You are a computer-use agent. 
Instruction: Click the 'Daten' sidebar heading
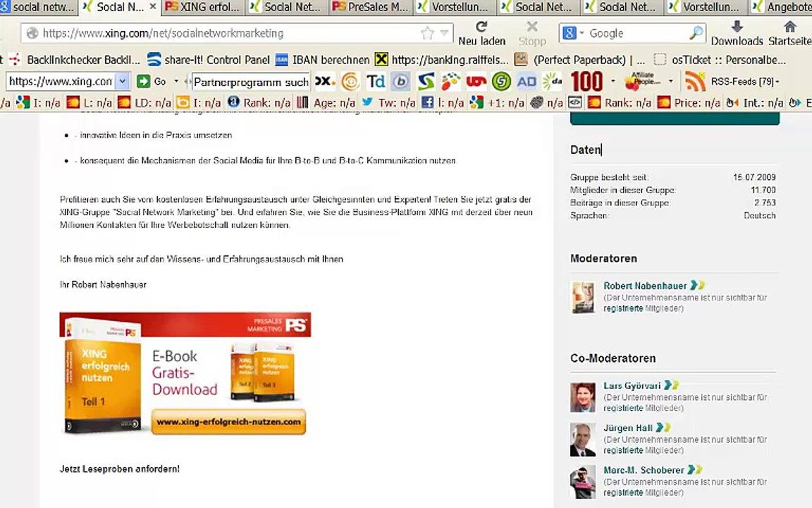[x=585, y=150]
